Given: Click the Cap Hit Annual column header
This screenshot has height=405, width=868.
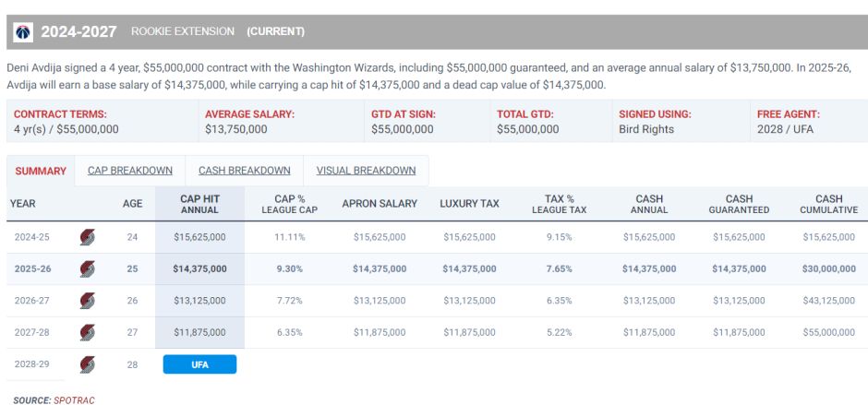Looking at the screenshot, I should [199, 204].
